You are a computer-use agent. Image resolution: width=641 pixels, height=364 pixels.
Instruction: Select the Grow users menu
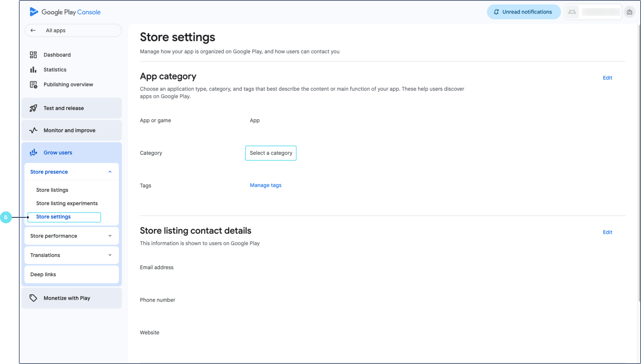coord(71,153)
